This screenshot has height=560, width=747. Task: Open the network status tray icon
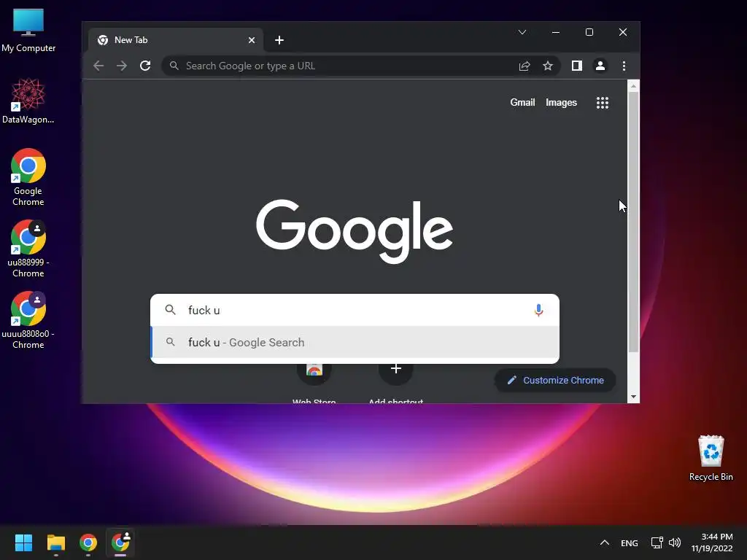pos(657,542)
